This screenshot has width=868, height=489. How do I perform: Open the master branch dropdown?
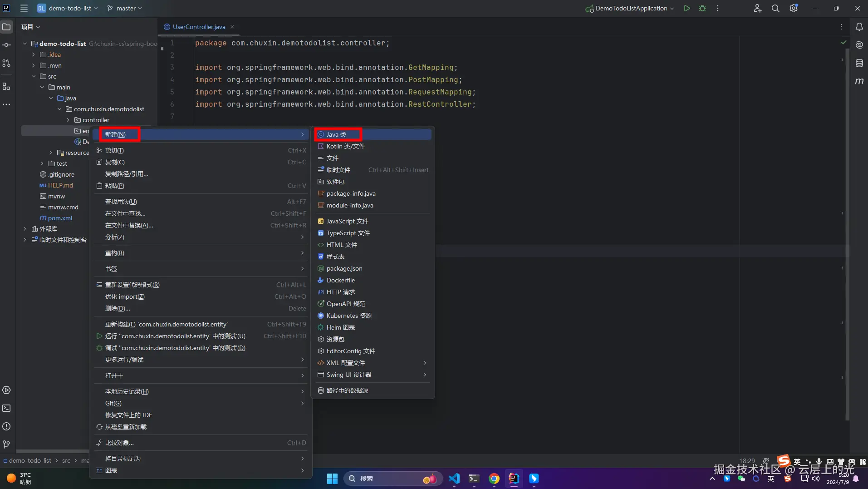pos(125,8)
